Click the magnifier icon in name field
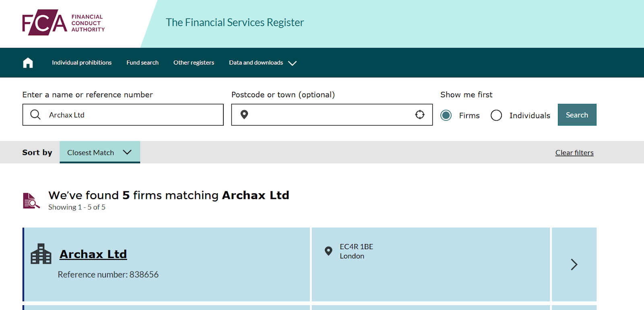 [35, 115]
